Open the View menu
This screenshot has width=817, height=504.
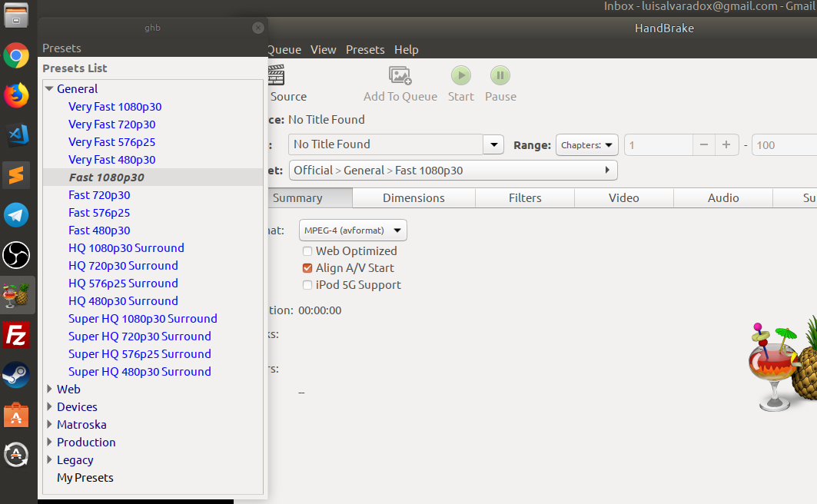(x=323, y=49)
